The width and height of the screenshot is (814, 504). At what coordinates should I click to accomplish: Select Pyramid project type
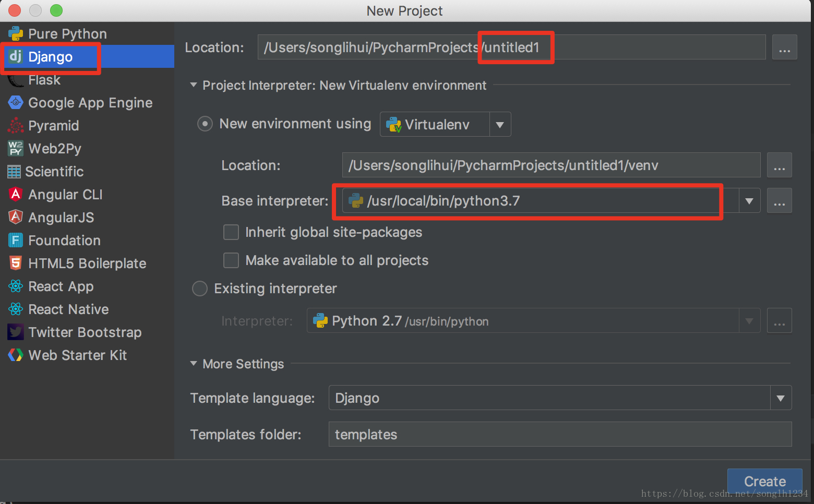87,126
